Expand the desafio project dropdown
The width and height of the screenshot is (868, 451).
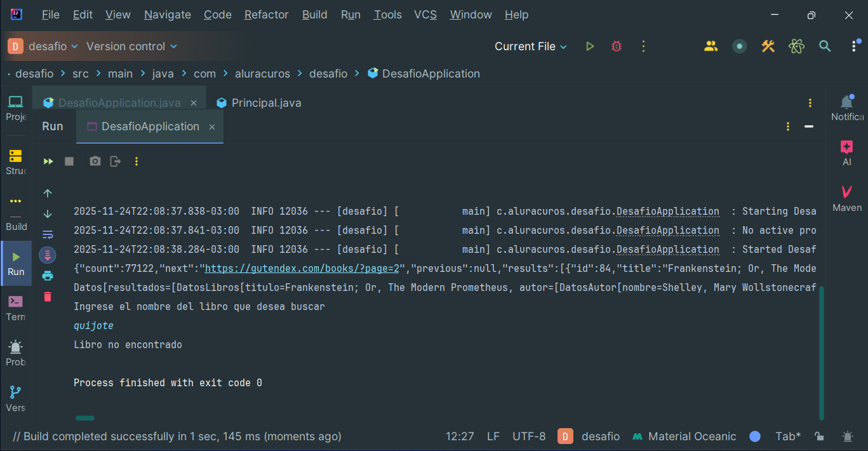click(43, 46)
